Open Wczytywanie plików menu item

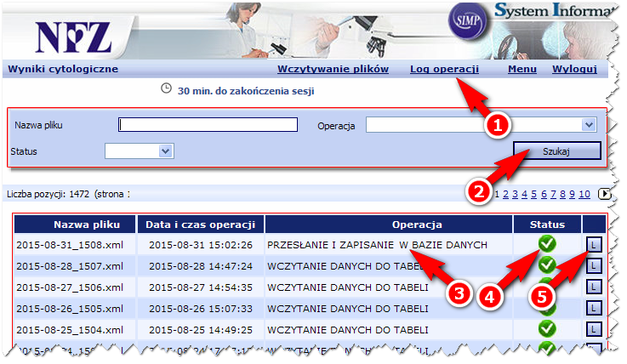[x=333, y=69]
